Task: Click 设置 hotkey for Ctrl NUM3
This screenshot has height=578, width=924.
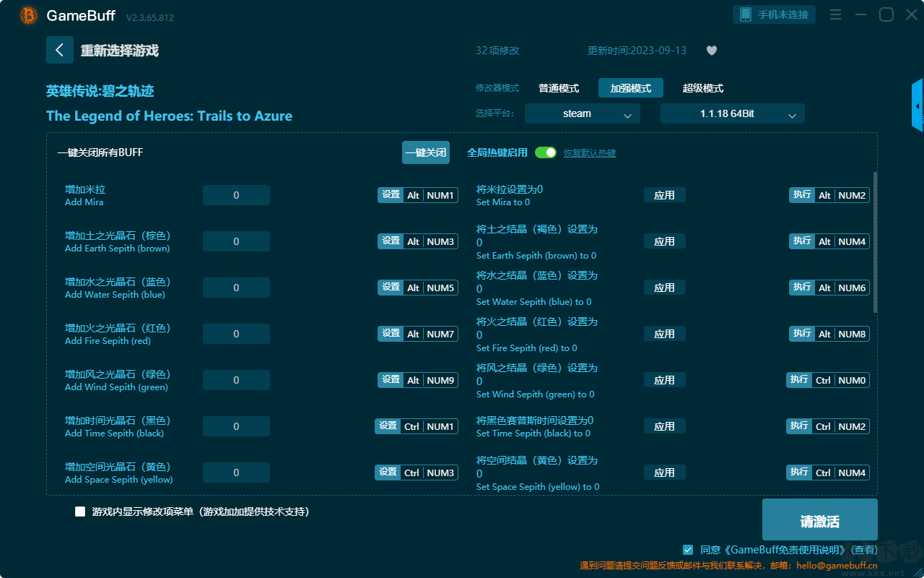Action: [388, 473]
